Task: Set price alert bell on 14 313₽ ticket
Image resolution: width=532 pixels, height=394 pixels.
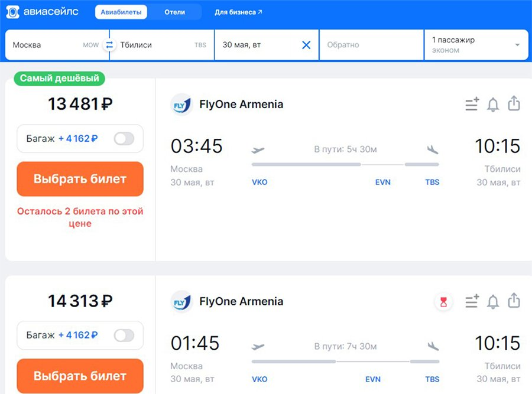Action: [492, 301]
